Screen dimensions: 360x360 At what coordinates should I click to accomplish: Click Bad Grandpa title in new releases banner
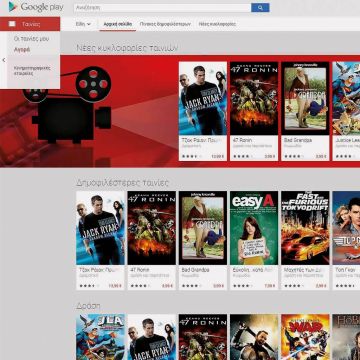click(x=298, y=140)
